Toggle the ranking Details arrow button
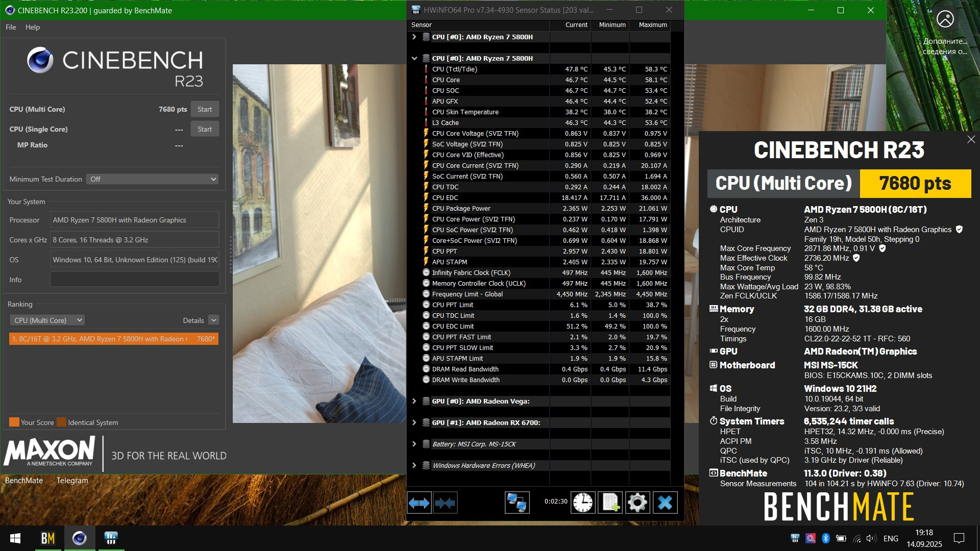Image resolution: width=980 pixels, height=551 pixels. pyautogui.click(x=214, y=320)
